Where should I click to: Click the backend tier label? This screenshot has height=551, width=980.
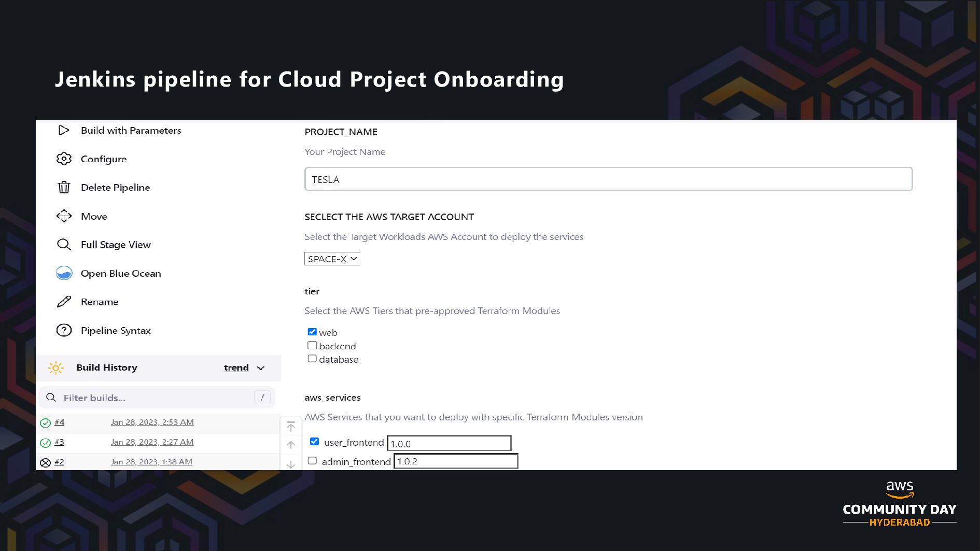point(338,346)
